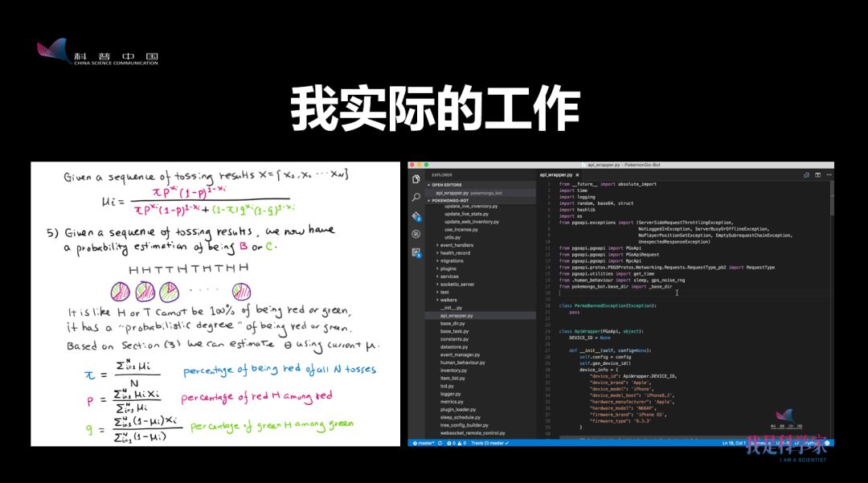
Task: Open the Debug view in activity bar
Action: [x=416, y=234]
